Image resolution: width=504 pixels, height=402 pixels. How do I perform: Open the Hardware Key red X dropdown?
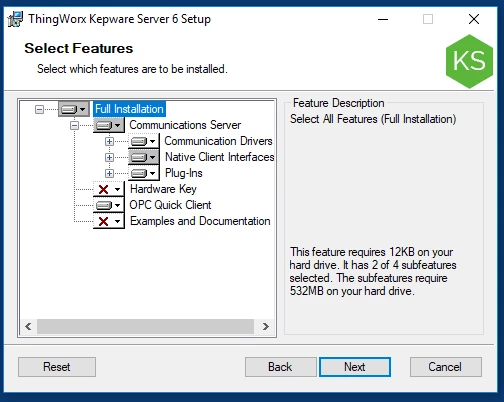(x=109, y=189)
